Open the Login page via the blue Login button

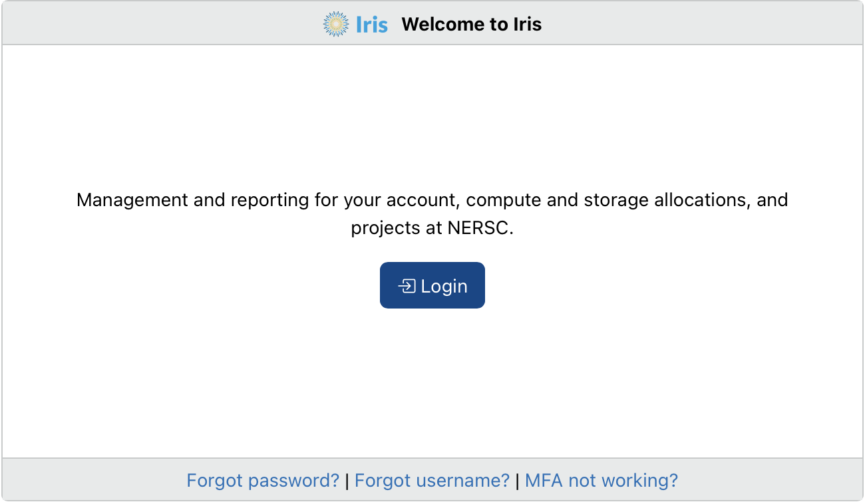point(432,285)
